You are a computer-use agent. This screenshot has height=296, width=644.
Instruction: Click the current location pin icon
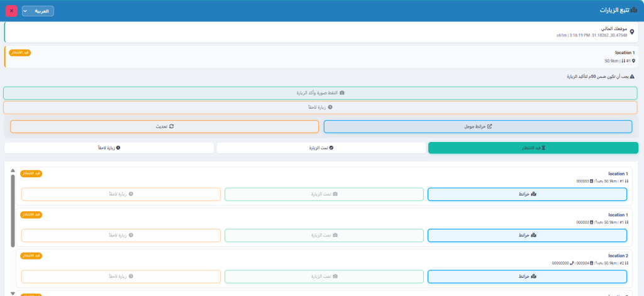632,32
